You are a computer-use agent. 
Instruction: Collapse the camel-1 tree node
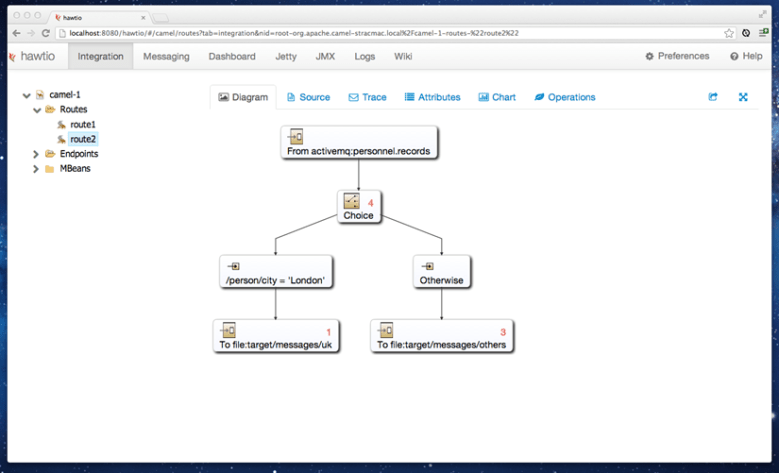[x=26, y=95]
